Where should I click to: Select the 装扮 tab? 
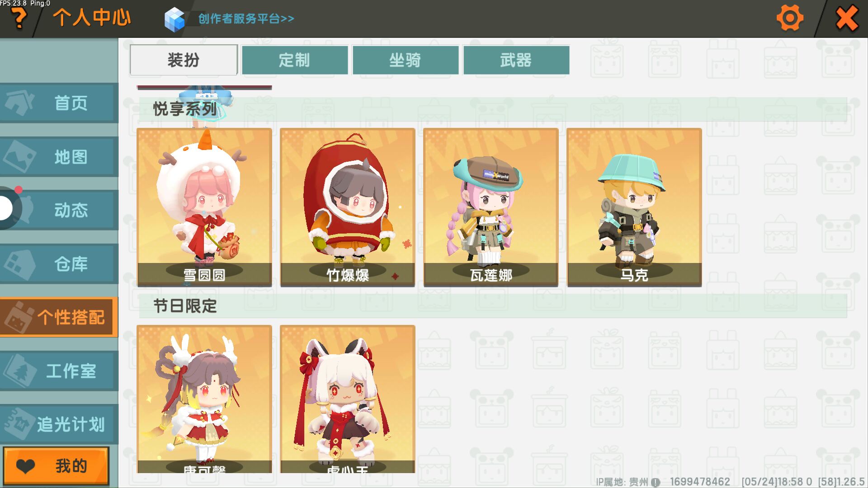184,60
